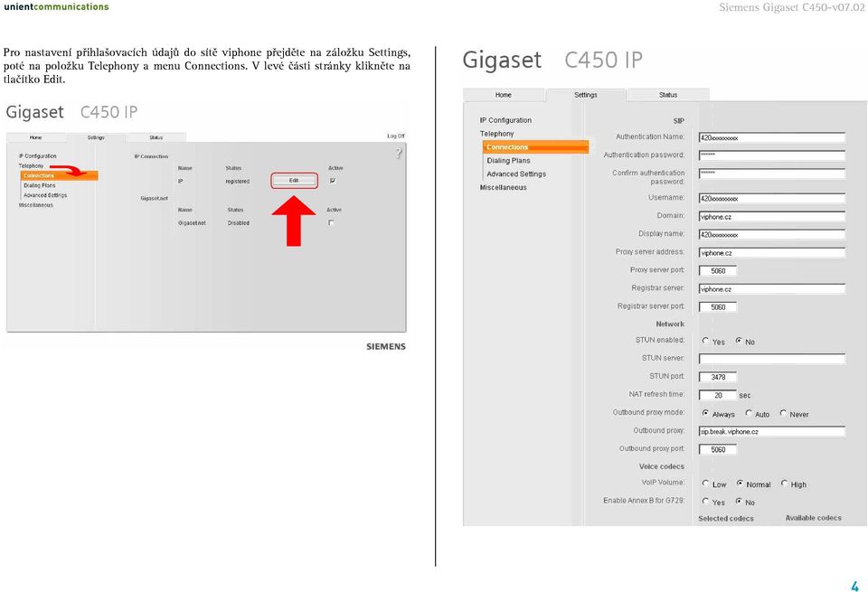This screenshot has width=868, height=592.
Task: Click unientcommunications header logo
Action: 56,7
